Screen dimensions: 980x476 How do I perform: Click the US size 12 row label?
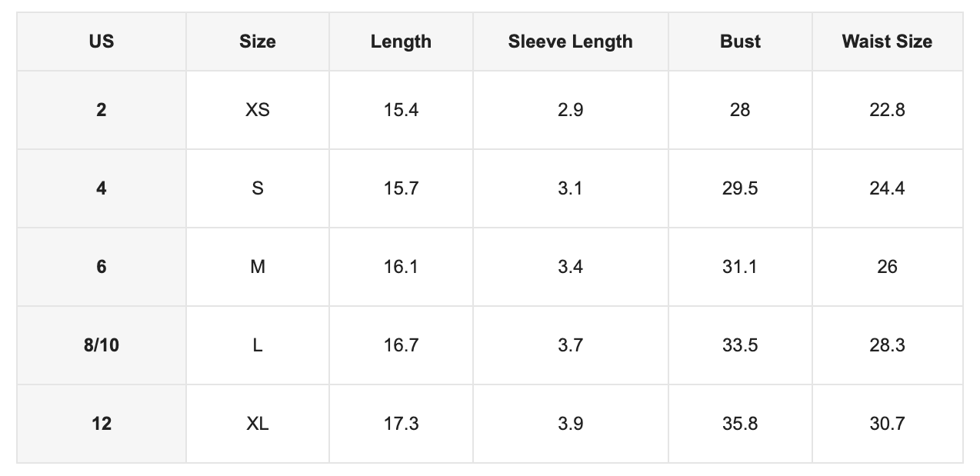point(102,424)
